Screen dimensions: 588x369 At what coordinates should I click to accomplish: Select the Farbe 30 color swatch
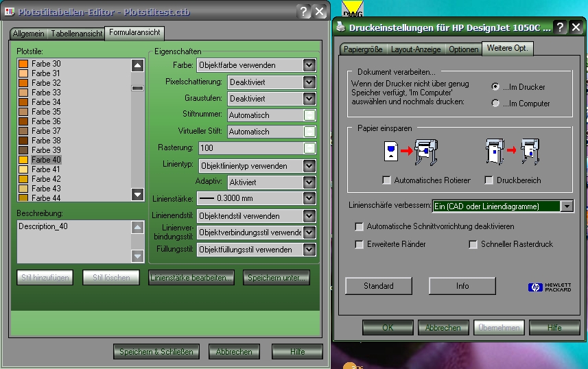tap(23, 64)
